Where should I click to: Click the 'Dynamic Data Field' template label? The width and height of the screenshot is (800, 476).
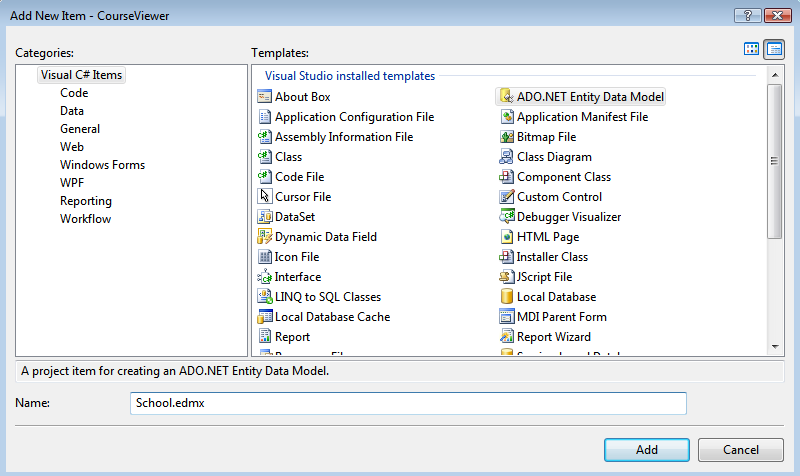[x=326, y=237]
